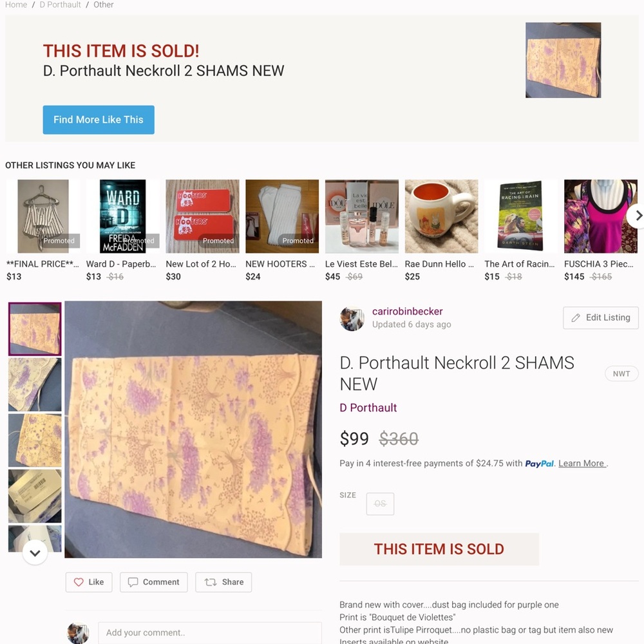Select the OS size option
This screenshot has height=644, width=644.
click(380, 504)
